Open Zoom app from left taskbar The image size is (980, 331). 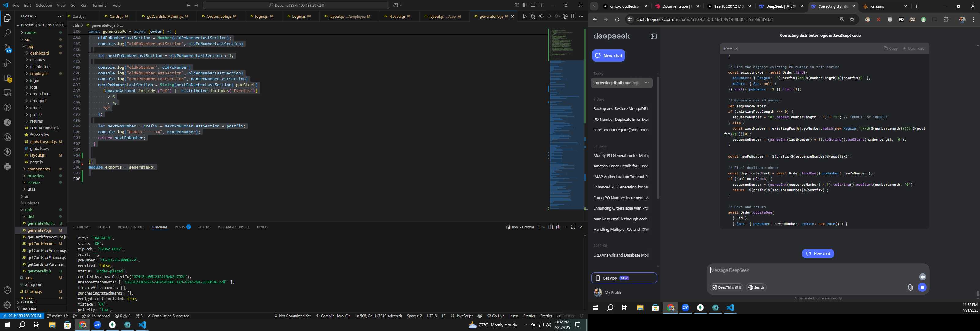click(x=97, y=325)
